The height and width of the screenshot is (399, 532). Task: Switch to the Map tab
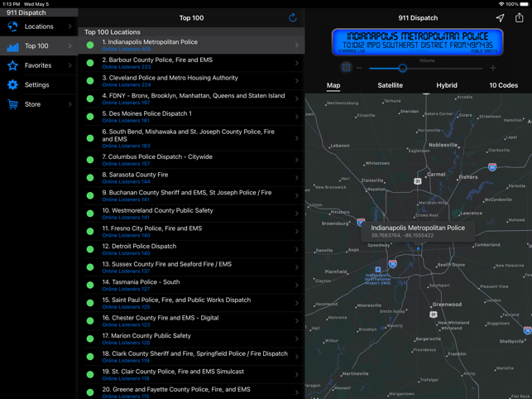333,85
